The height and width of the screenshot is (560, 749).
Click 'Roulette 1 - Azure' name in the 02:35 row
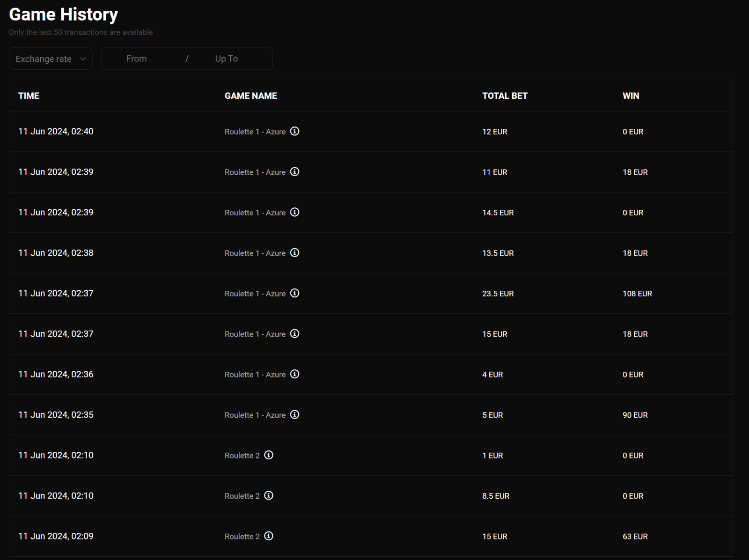[x=255, y=415]
